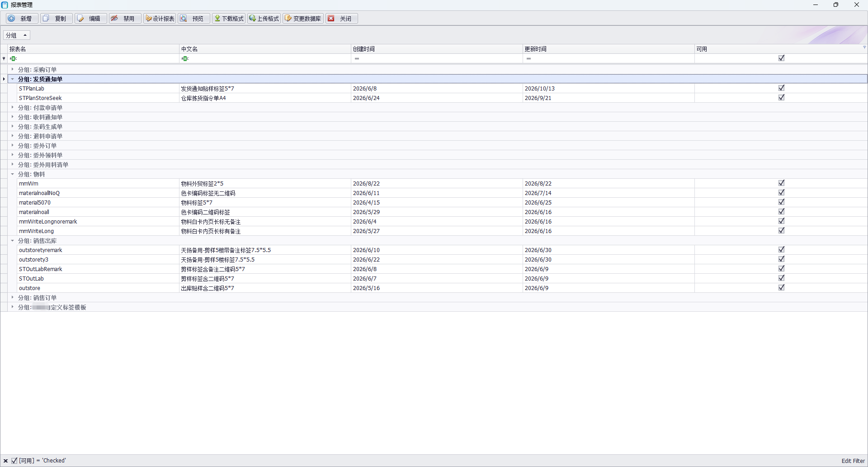This screenshot has height=467, width=868.
Task: Toggle 可用 checkbox for outstoretyremark row
Action: pyautogui.click(x=781, y=249)
